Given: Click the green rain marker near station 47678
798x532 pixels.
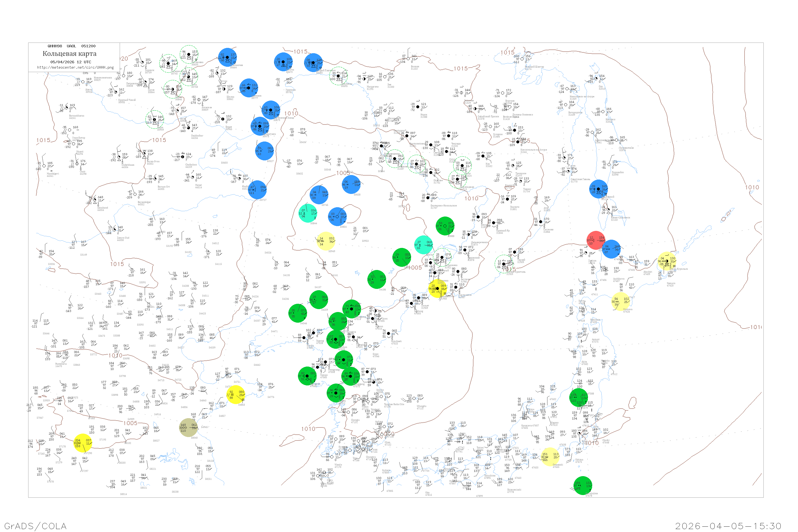Looking at the screenshot, I should tap(583, 485).
